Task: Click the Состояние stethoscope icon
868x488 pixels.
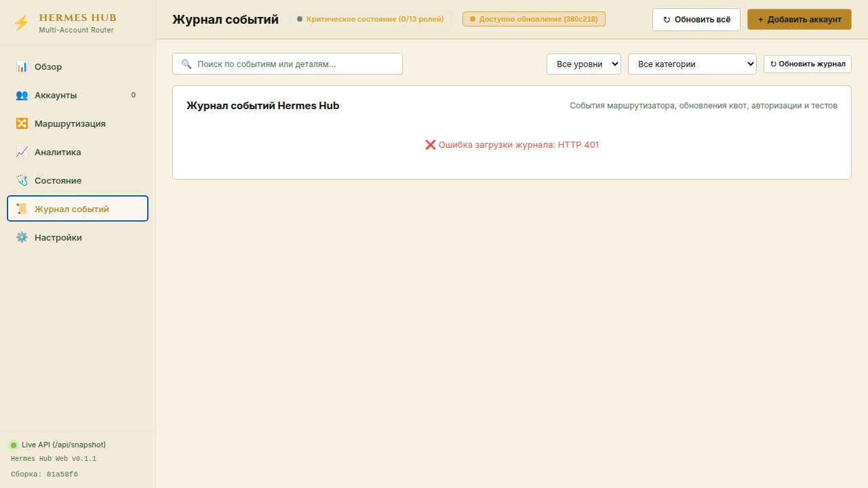Action: (x=22, y=180)
